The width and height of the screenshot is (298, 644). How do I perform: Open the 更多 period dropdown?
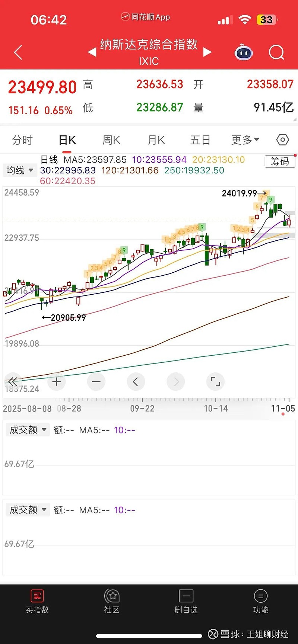tap(245, 140)
